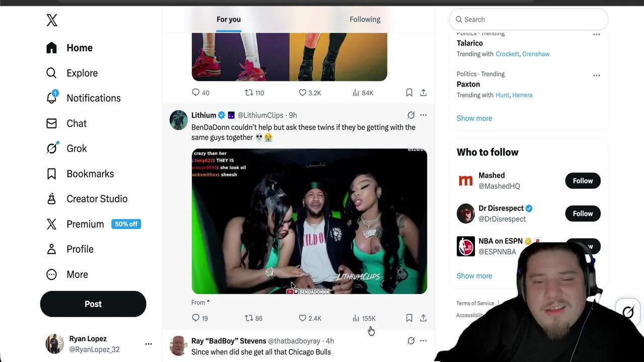Like the top post with 3.2K likes
This screenshot has height=362, width=644.
[302, 93]
